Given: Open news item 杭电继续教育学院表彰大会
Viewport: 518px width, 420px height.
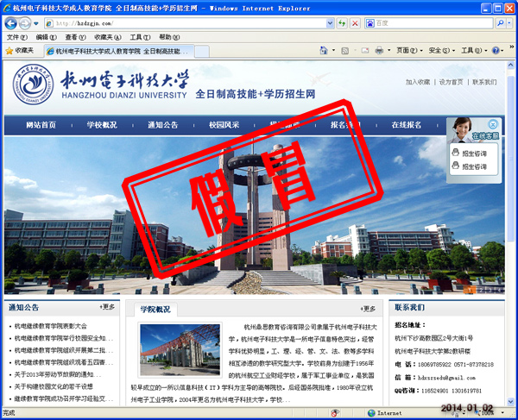Looking at the screenshot, I should (x=51, y=326).
